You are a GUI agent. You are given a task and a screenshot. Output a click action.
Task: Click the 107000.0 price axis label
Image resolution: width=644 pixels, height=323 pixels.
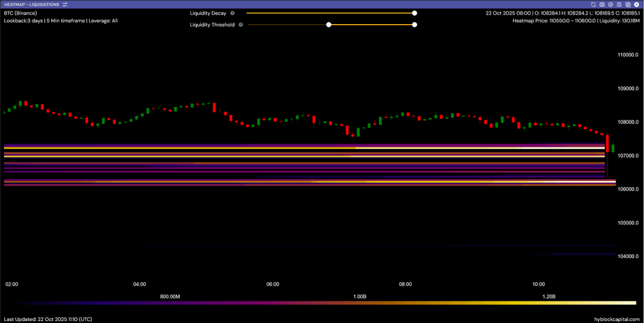pos(628,156)
